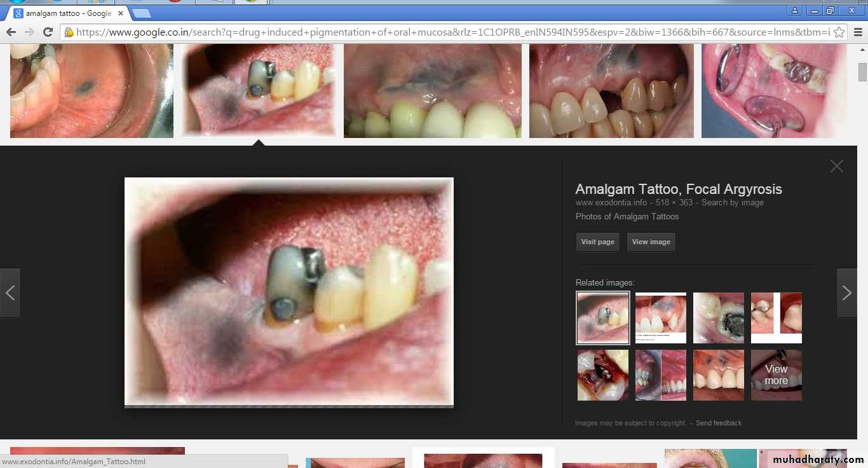Image resolution: width=868 pixels, height=468 pixels.
Task: Open the Chrome user profile button
Action: pyautogui.click(x=794, y=11)
